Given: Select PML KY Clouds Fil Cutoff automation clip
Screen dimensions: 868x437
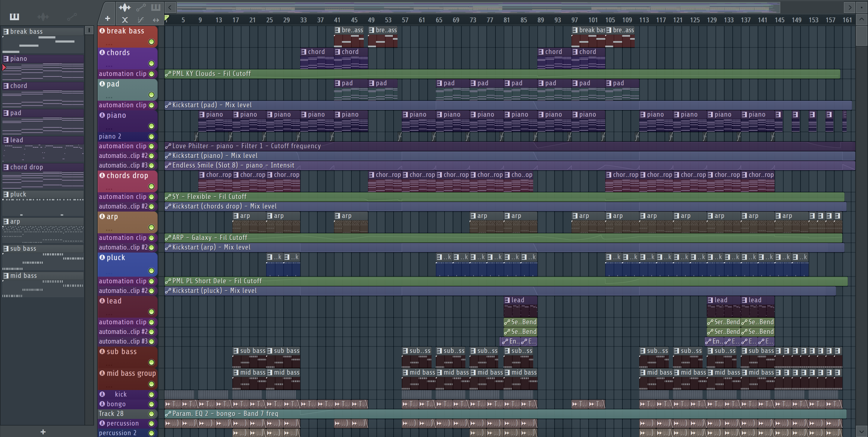Looking at the screenshot, I should [x=502, y=74].
